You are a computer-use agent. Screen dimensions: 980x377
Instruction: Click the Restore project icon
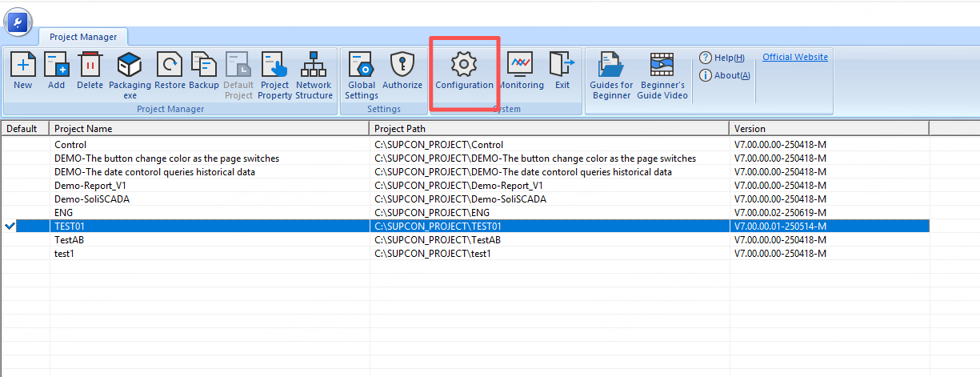coord(170,66)
